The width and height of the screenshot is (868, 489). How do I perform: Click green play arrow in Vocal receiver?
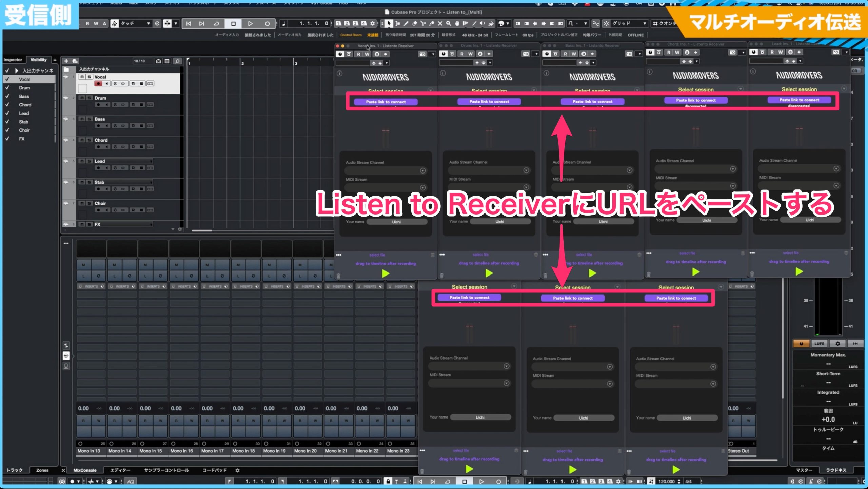(386, 273)
